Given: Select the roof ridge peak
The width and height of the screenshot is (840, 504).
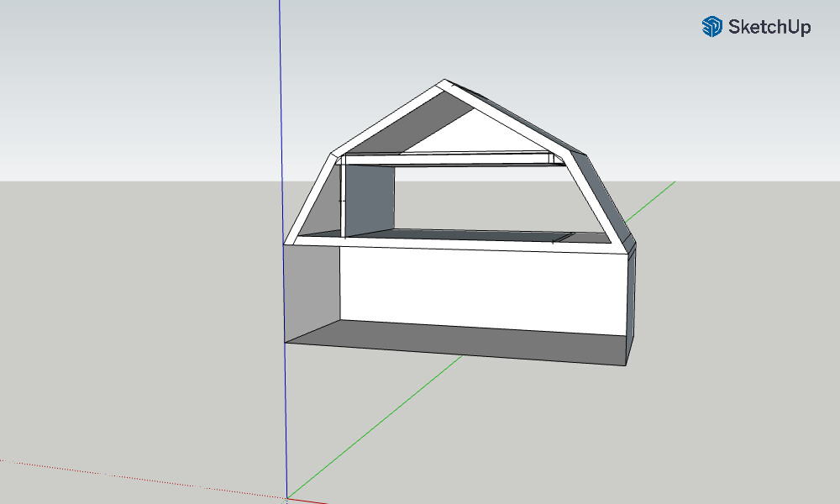Looking at the screenshot, I should [444, 83].
